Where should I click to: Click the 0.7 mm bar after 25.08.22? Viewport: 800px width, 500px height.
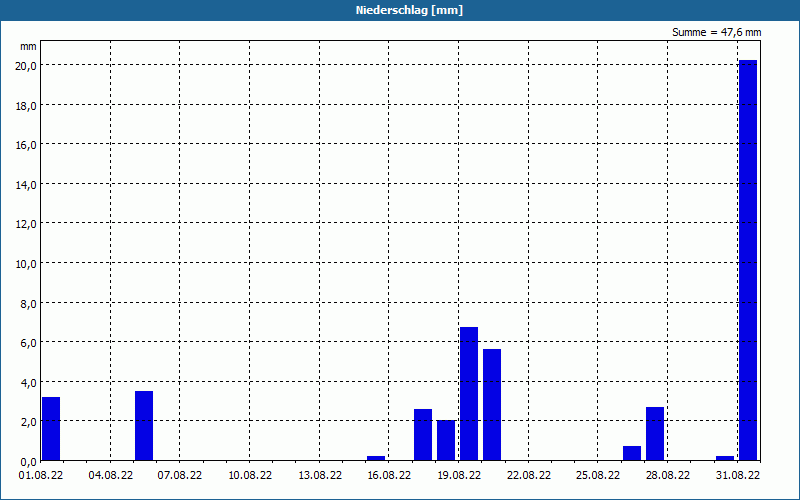click(x=632, y=453)
